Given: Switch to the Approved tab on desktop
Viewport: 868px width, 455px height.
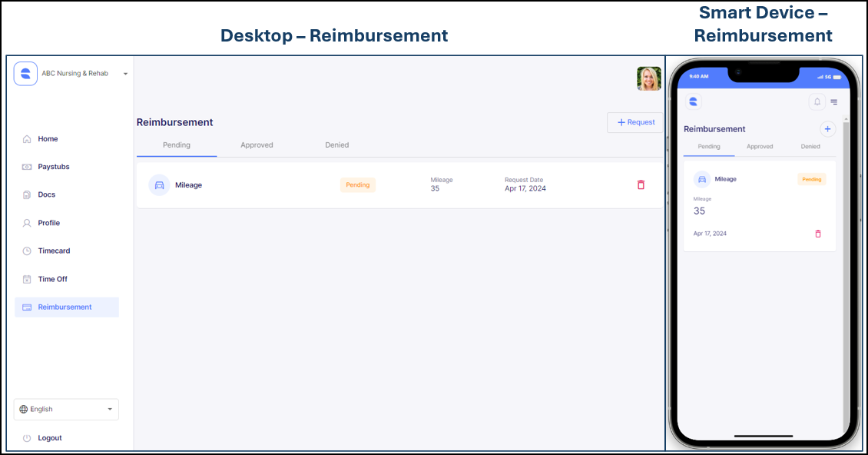Looking at the screenshot, I should pyautogui.click(x=257, y=144).
